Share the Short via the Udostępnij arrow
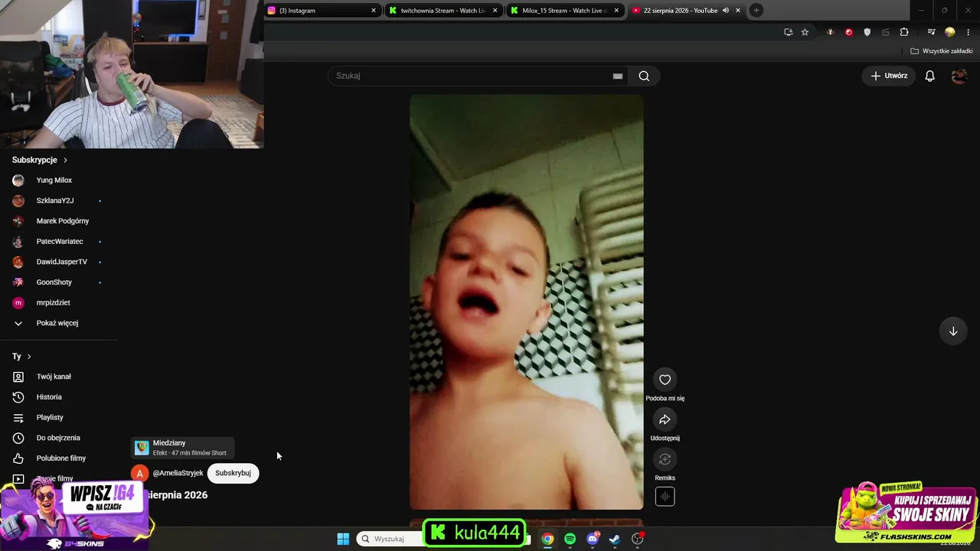Image resolution: width=980 pixels, height=551 pixels. 665,419
